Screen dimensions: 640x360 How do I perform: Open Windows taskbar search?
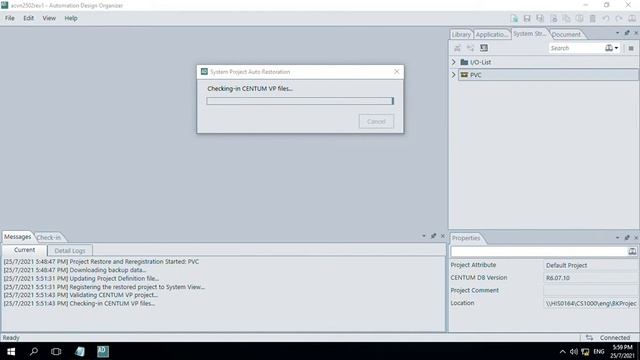click(x=34, y=351)
